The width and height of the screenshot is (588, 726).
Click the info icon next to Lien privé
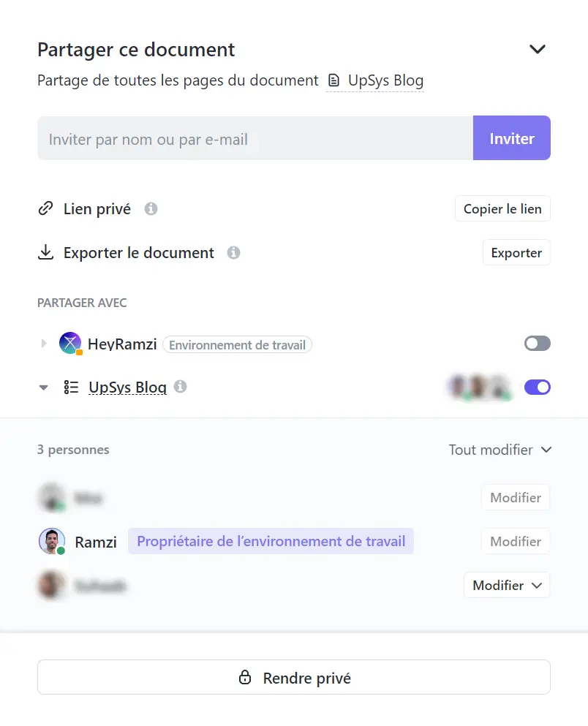tap(151, 209)
